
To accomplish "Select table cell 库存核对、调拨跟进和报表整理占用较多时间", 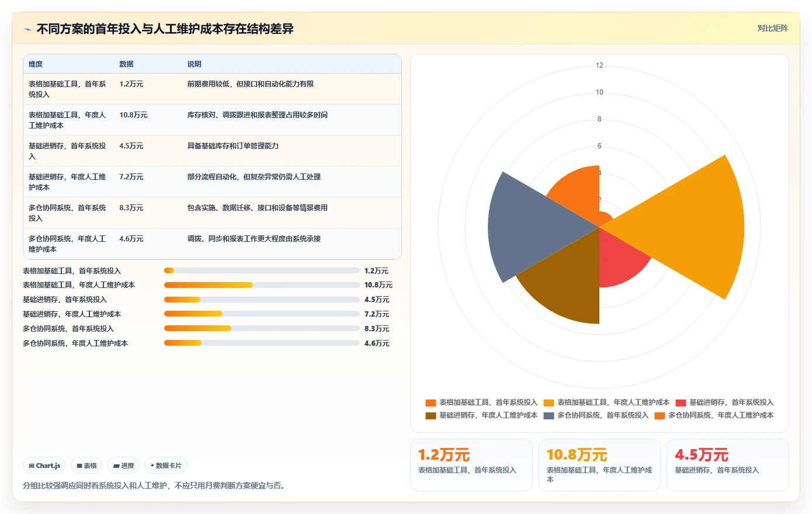I will coord(258,115).
